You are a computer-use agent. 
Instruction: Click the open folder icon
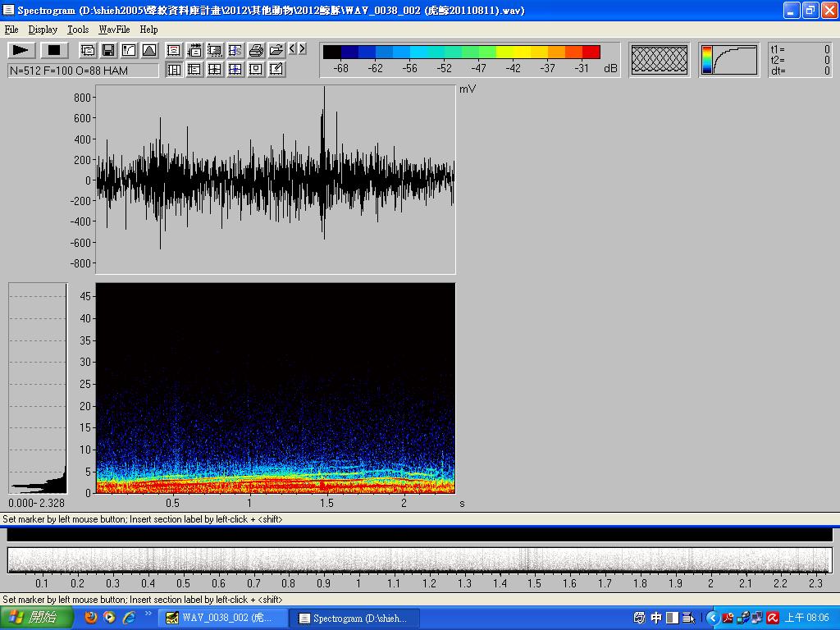pyautogui.click(x=276, y=51)
